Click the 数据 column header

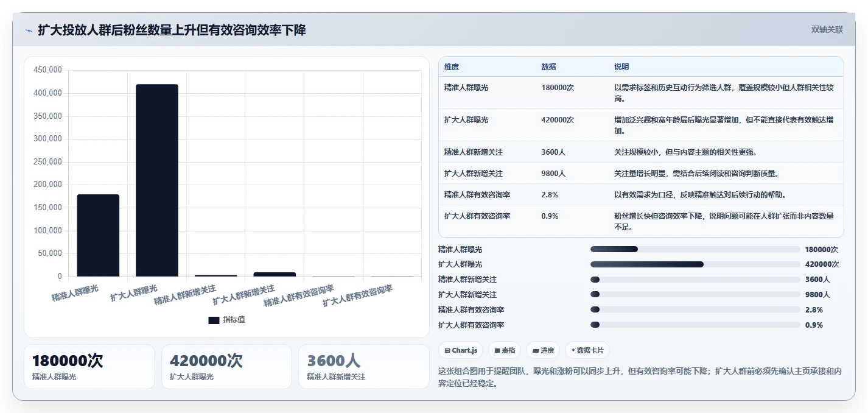(x=548, y=67)
